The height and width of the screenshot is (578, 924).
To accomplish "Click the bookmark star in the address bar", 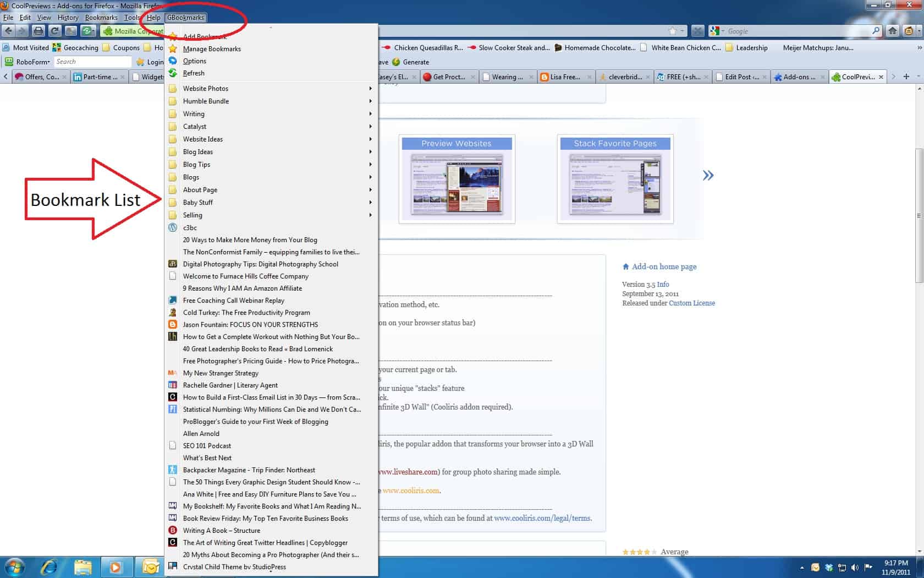I will point(672,31).
